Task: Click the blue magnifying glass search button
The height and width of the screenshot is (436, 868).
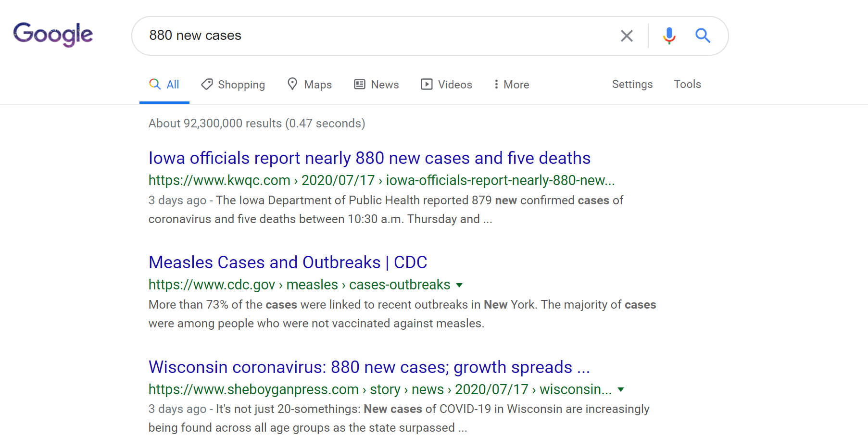Action: [703, 36]
